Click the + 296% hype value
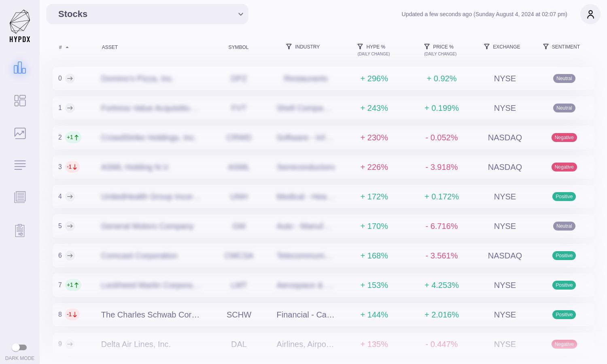This screenshot has height=364, width=607. pyautogui.click(x=374, y=78)
